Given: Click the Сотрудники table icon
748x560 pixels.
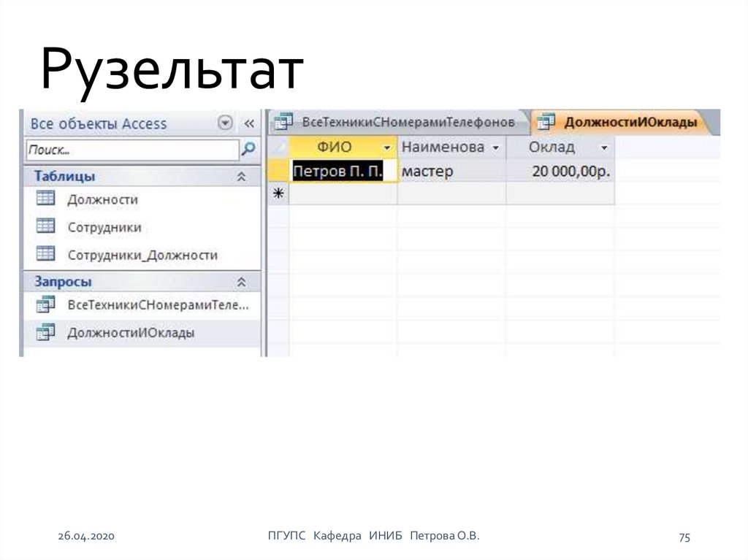Looking at the screenshot, I should tap(46, 226).
